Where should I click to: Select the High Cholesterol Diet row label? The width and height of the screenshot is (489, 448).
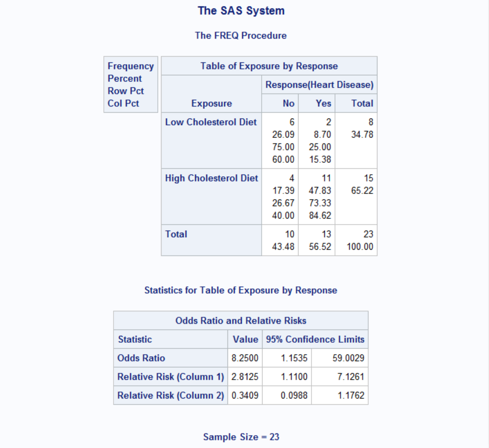[211, 178]
